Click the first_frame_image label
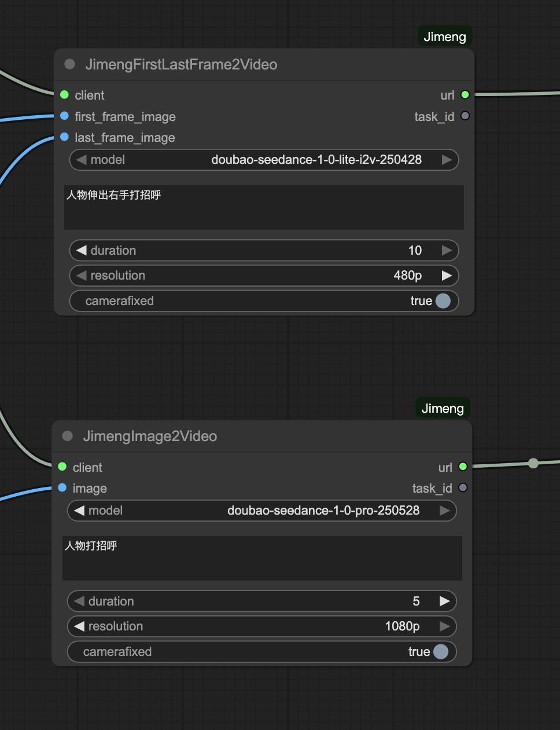 click(125, 117)
